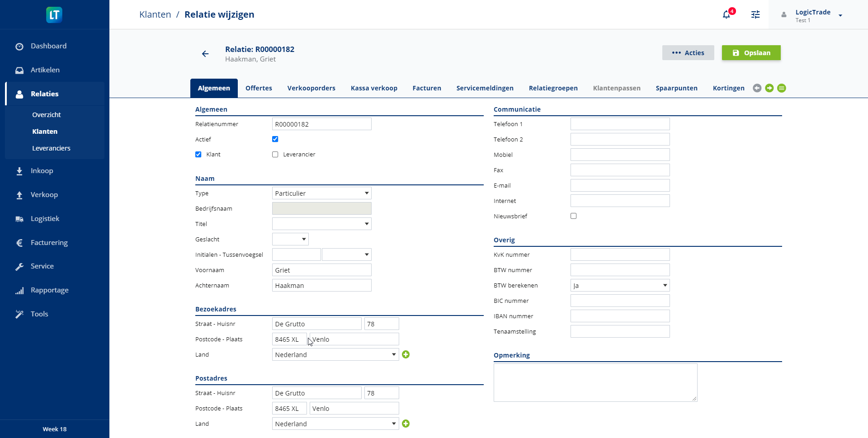This screenshot has width=868, height=438.
Task: Open the Type dropdown showing Particulier
Action: click(321, 193)
